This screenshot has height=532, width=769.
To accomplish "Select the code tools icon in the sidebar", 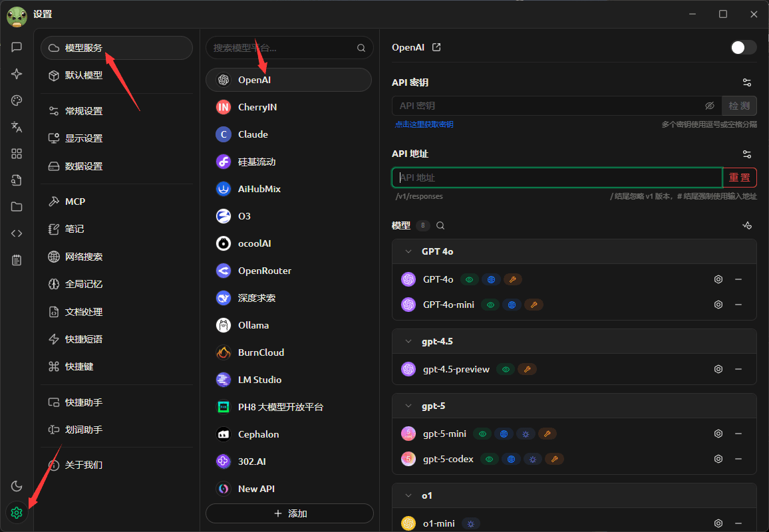I will (x=17, y=233).
